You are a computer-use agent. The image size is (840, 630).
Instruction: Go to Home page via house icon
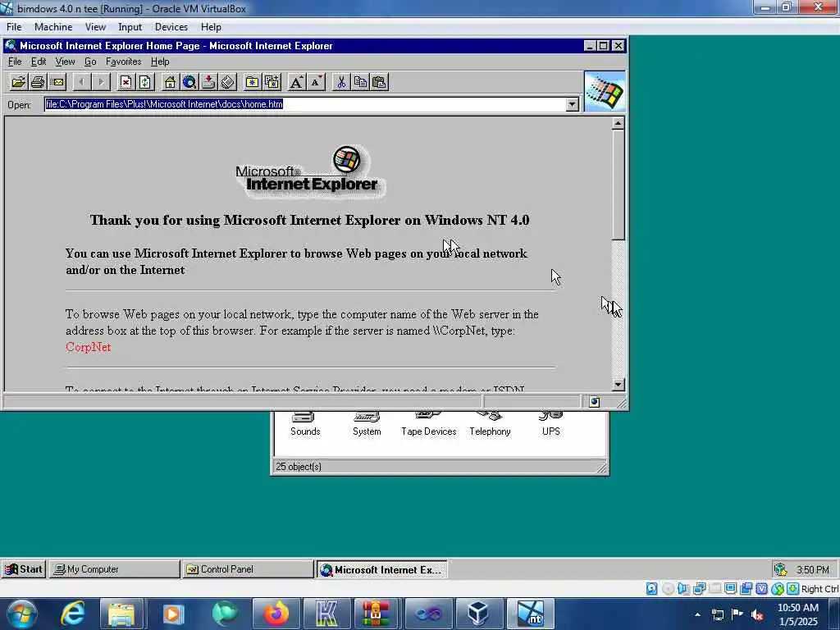tap(170, 82)
